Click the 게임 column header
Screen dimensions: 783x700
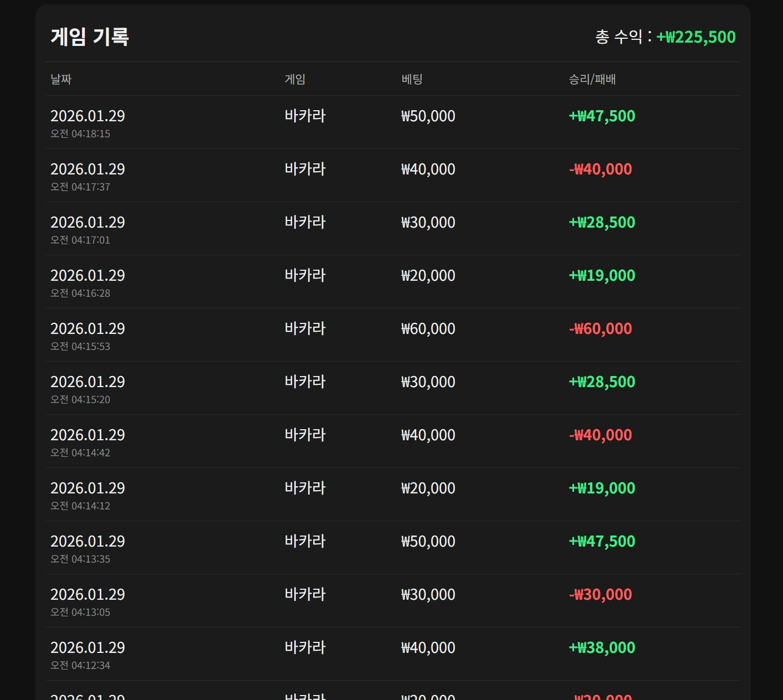point(295,79)
